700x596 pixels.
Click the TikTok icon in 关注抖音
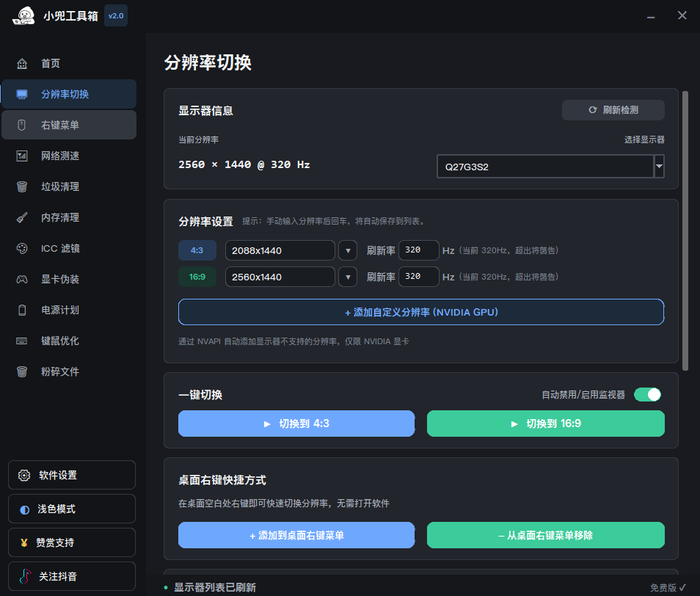[26, 576]
